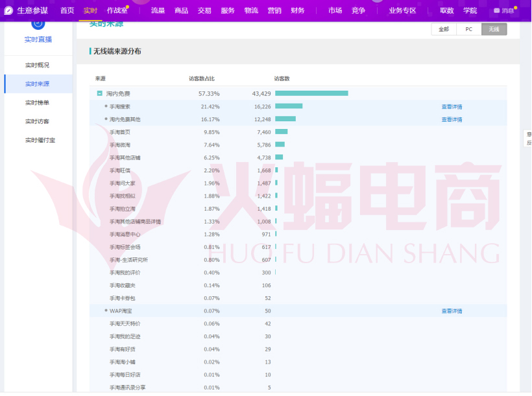The height and width of the screenshot is (396, 532).
Task: Open the 市场 menu
Action: 335,10
